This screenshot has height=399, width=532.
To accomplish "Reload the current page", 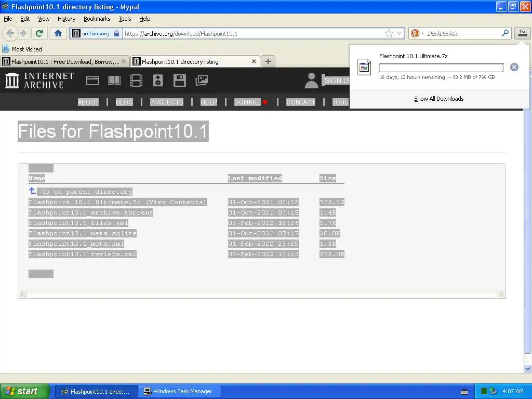I will click(x=39, y=33).
